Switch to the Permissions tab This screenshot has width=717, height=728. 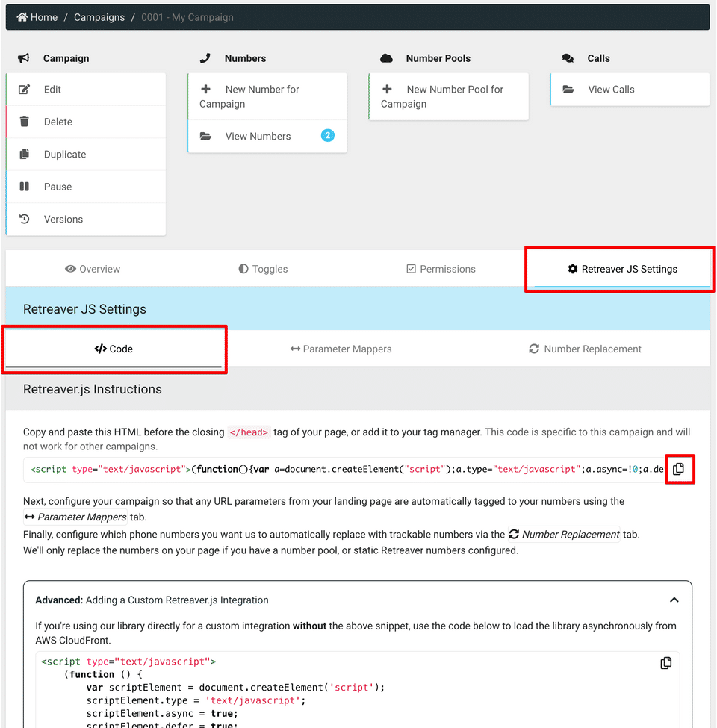point(441,269)
